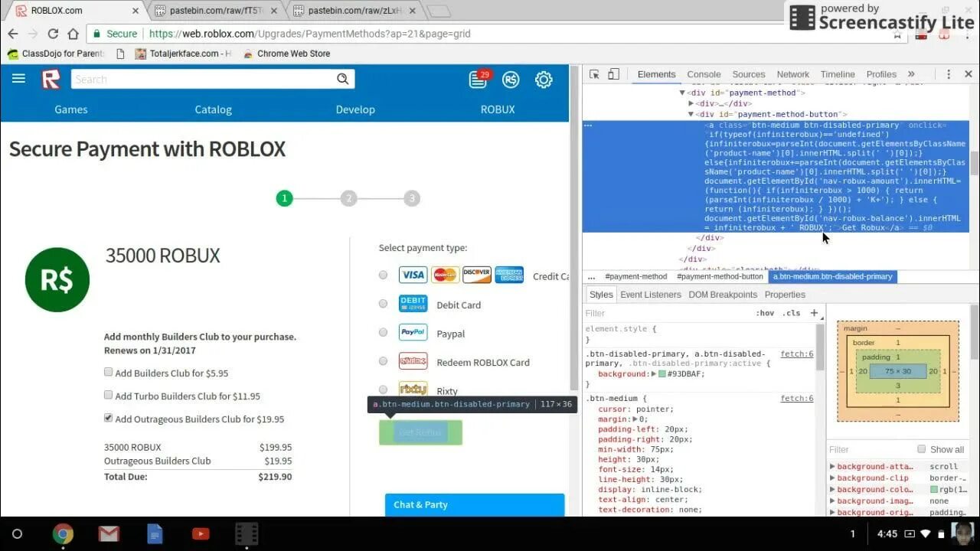The image size is (980, 551).
Task: Go to the Catalog nav item
Action: (213, 109)
